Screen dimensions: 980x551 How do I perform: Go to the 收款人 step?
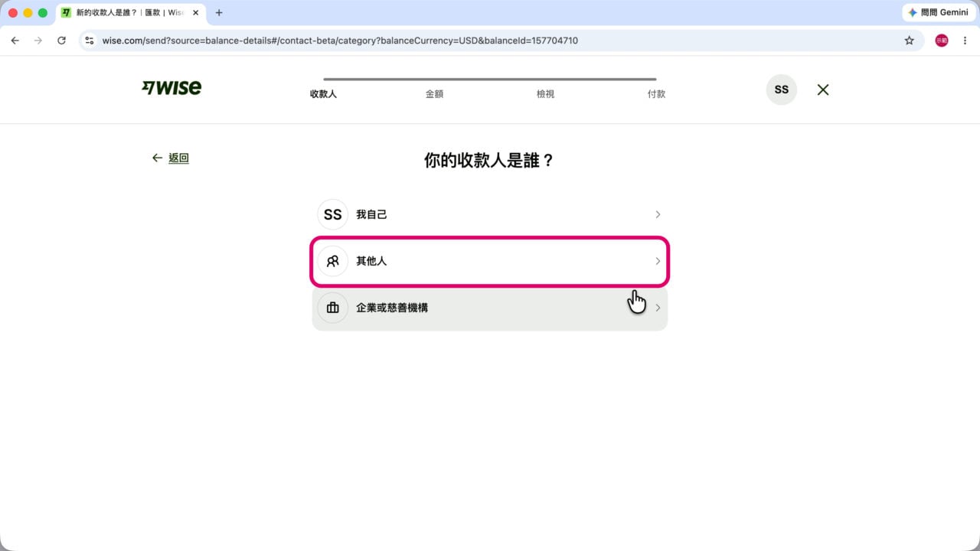(323, 94)
